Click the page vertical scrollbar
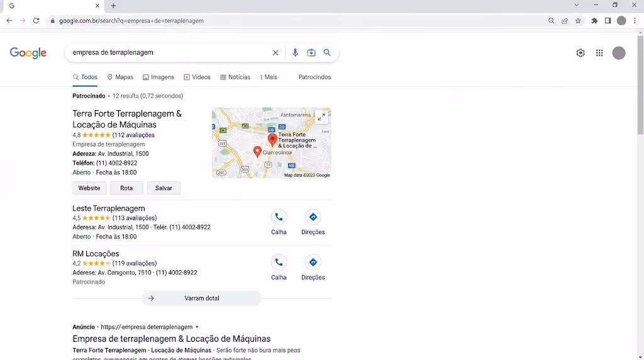The height and width of the screenshot is (360, 644). (640, 85)
